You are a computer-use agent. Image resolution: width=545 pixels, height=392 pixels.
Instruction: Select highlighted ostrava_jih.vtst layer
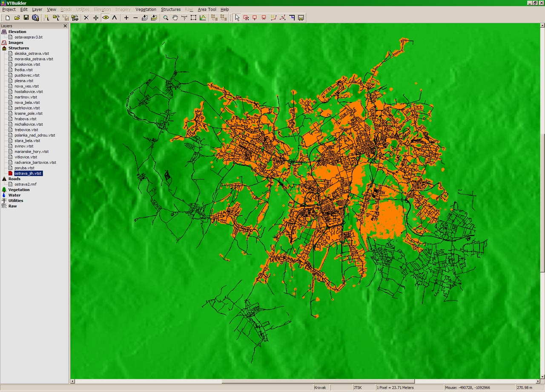click(28, 173)
